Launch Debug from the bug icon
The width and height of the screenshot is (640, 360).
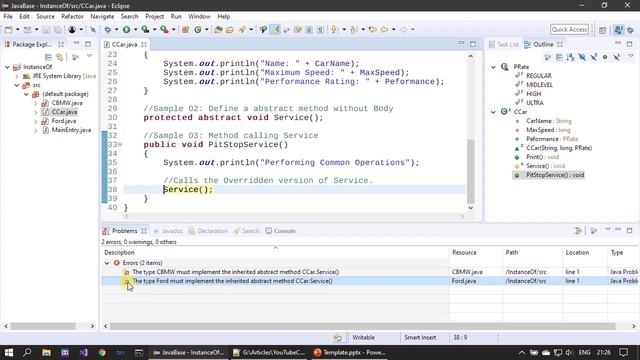[x=108, y=30]
